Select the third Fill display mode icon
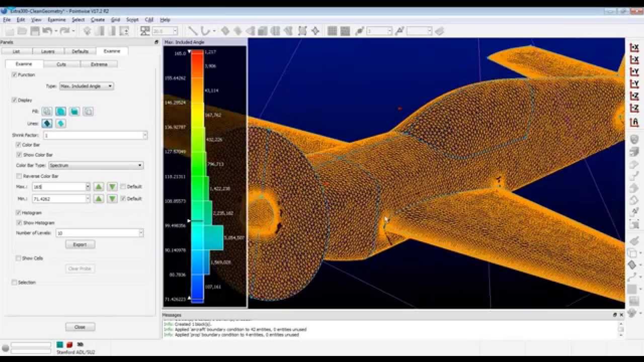This screenshot has width=644, height=362. (74, 111)
